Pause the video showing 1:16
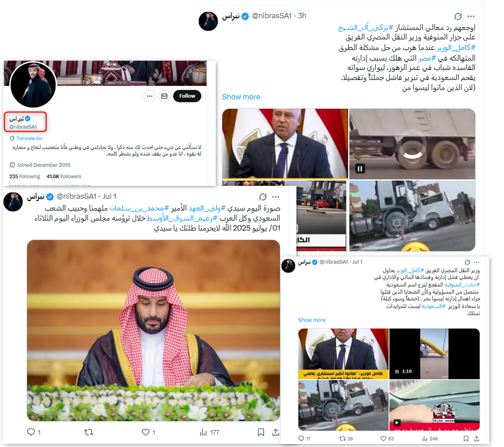This screenshot has height=447, width=504. tap(398, 372)
